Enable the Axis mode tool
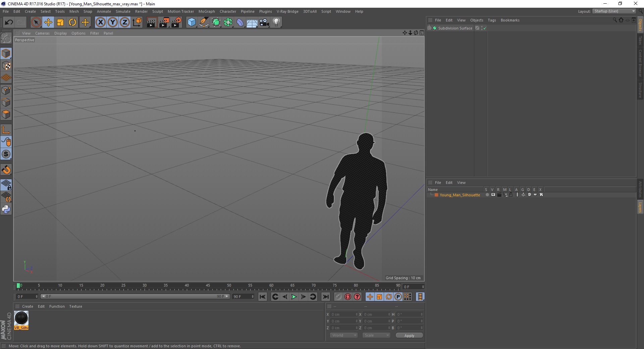 coord(6,130)
